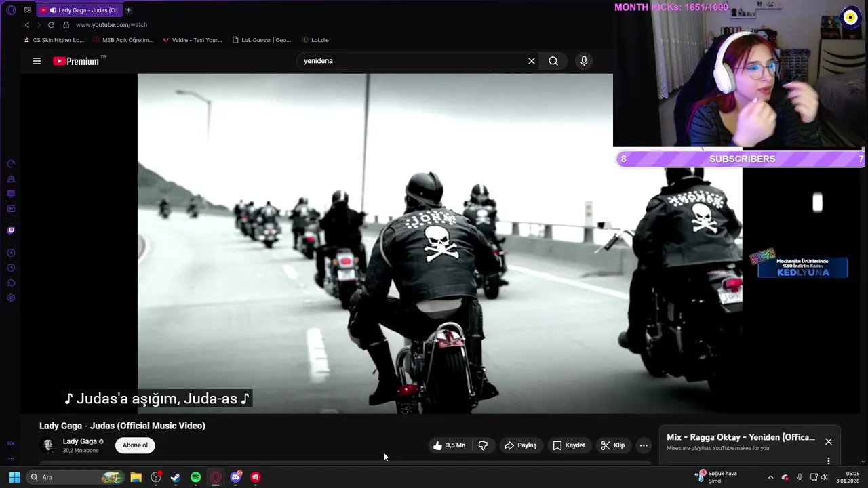Open Soğuk hava weather widget
This screenshot has height=488, width=868.
coord(717,476)
